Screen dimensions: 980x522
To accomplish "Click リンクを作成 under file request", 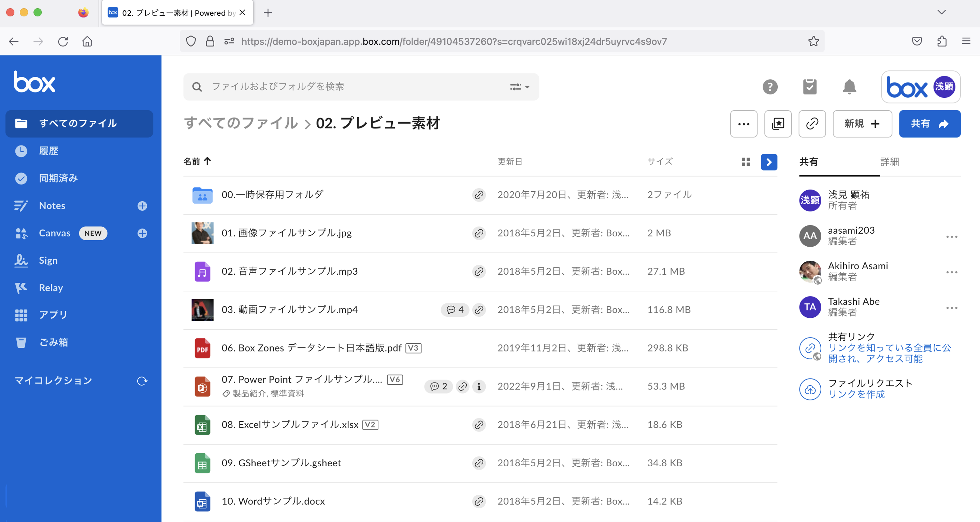I will click(856, 394).
